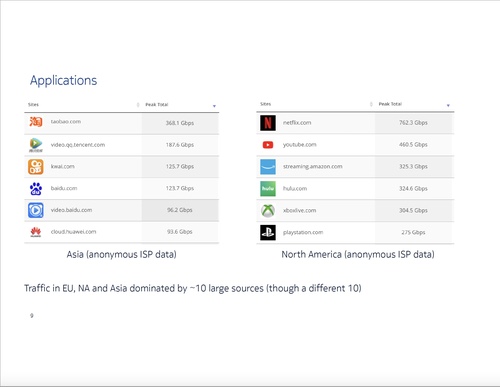Click the video.qq.tencent.com site name
This screenshot has width=500, height=387.
[78, 145]
